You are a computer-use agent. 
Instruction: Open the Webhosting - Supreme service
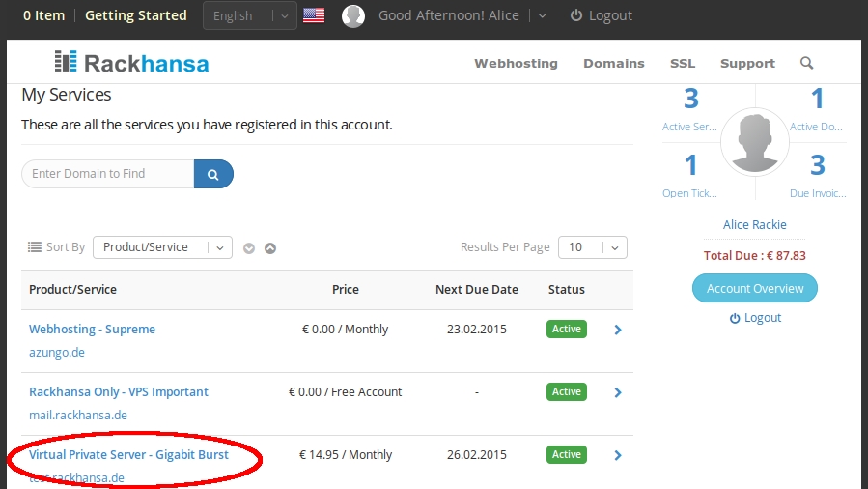pos(92,329)
